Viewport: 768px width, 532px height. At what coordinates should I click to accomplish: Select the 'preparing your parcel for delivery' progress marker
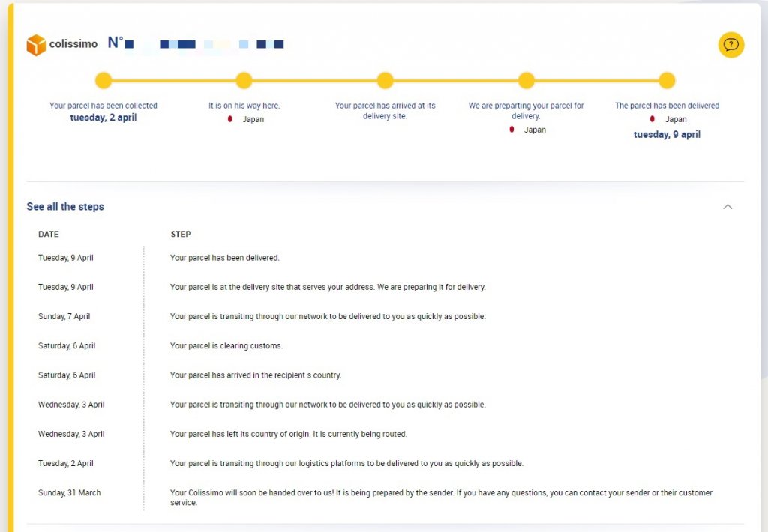[526, 81]
